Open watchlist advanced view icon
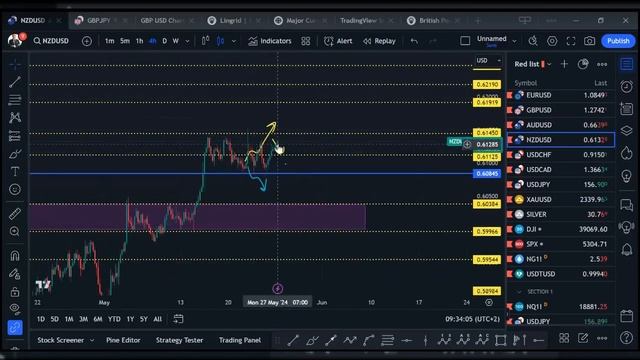 tap(583, 64)
